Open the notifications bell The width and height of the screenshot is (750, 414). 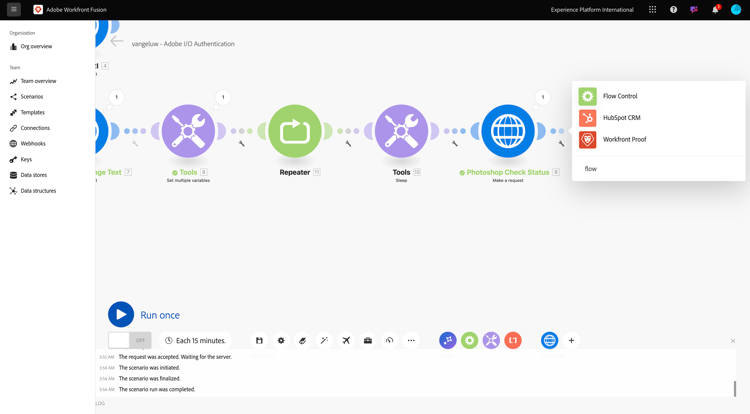click(715, 10)
